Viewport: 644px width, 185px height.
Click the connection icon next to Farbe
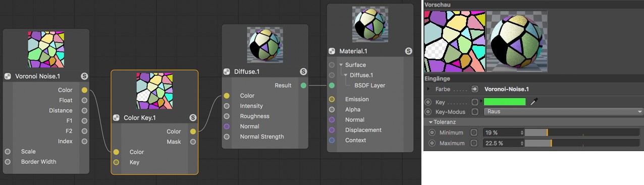click(474, 89)
